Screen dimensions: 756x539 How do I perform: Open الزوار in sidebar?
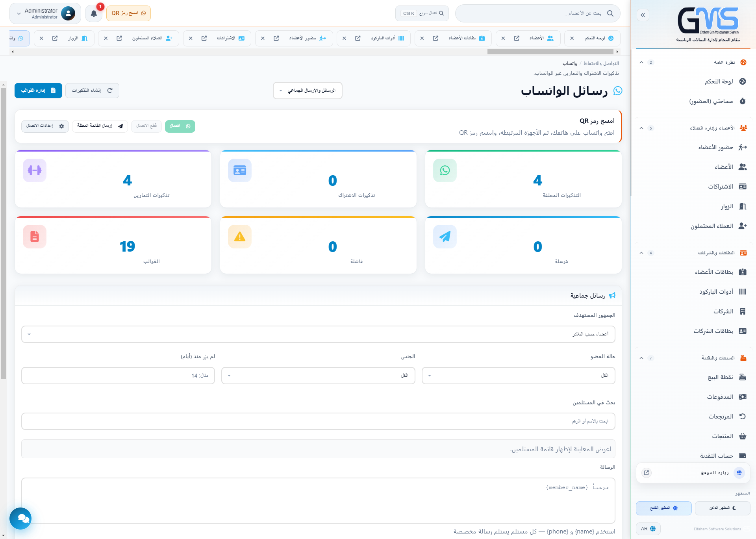[694, 206]
